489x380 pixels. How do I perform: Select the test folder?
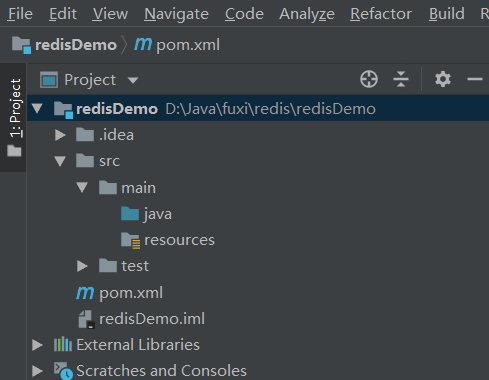point(135,266)
